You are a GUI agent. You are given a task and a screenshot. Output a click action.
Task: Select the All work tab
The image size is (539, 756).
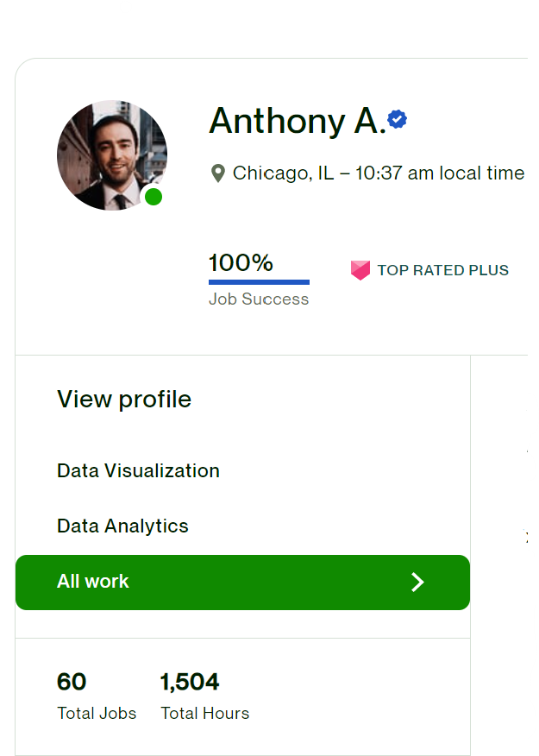[x=93, y=582]
